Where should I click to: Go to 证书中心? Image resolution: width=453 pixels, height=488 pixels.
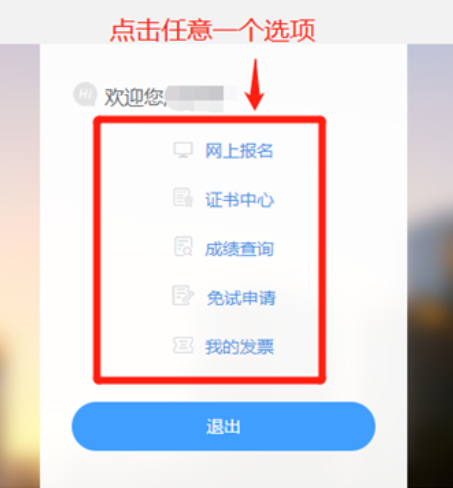(239, 200)
